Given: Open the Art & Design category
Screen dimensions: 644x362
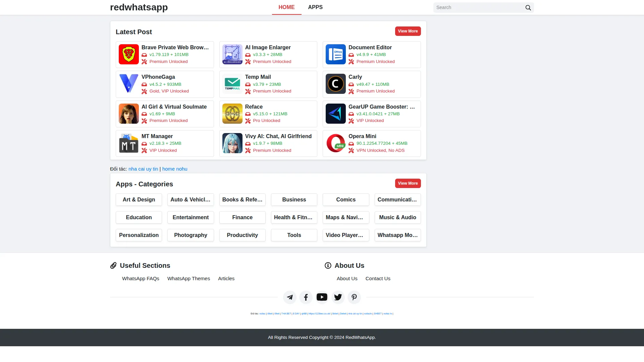Looking at the screenshot, I should 139,199.
